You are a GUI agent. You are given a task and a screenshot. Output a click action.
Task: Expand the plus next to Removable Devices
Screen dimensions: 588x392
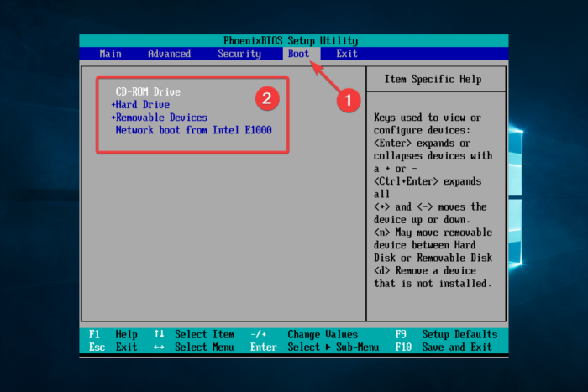(x=113, y=118)
